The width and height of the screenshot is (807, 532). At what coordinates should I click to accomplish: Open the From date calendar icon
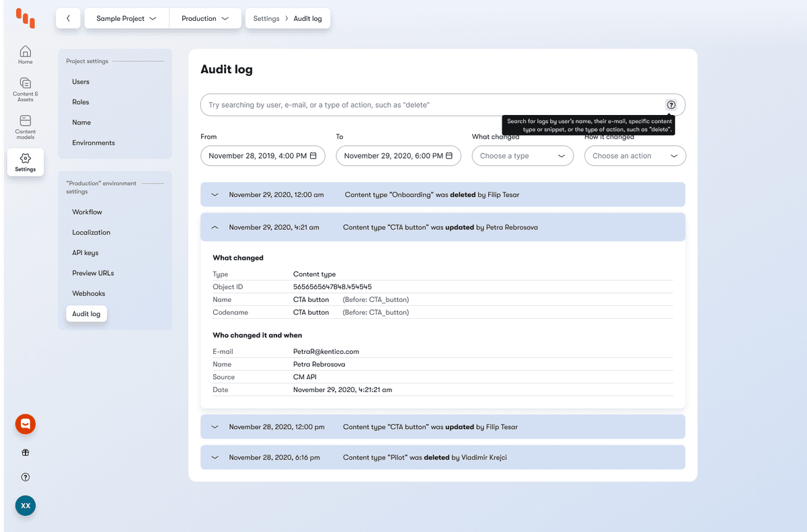point(314,155)
